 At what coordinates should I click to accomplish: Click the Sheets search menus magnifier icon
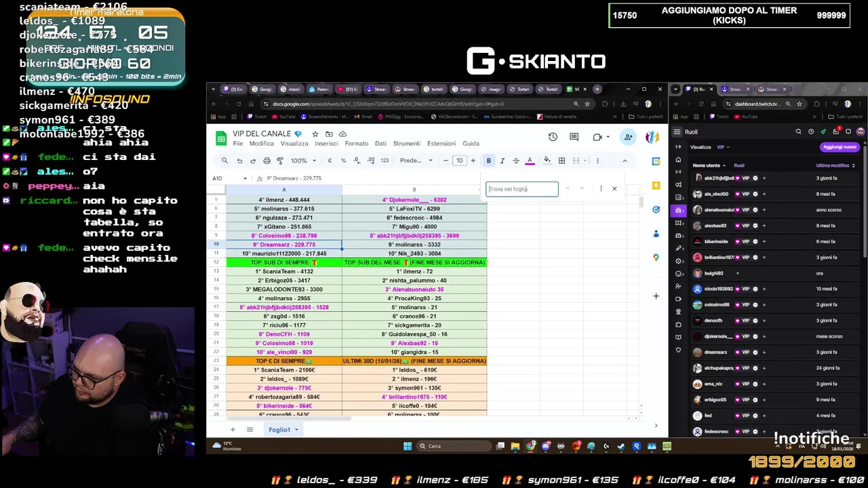pyautogui.click(x=224, y=161)
